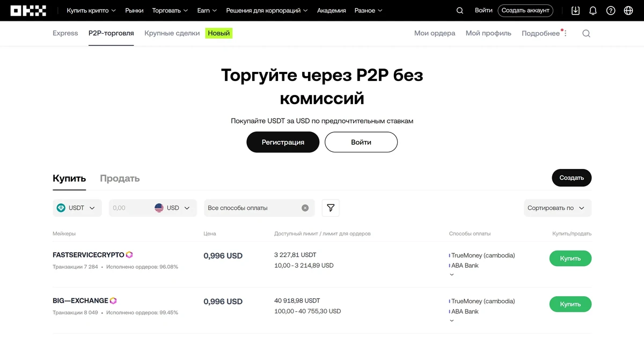
Task: Open the USD currency dropdown
Action: click(x=173, y=208)
